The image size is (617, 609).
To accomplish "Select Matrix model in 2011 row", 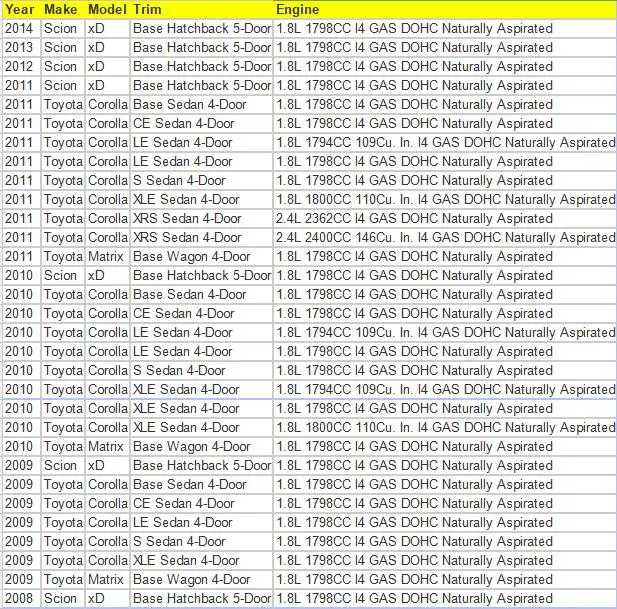I will [x=107, y=257].
